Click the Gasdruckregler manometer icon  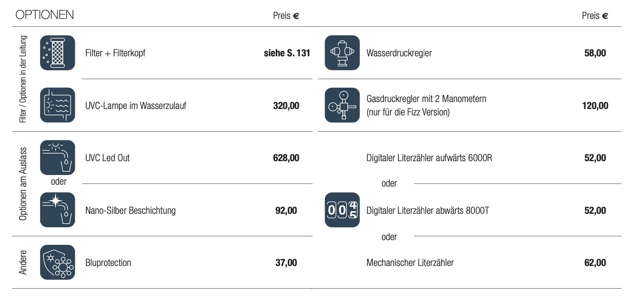(x=342, y=105)
